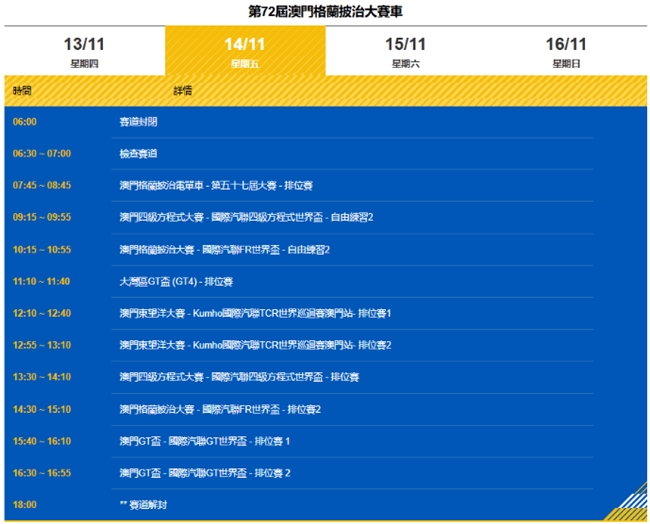Image resolution: width=650 pixels, height=524 pixels.
Task: Click the 大灣區GT盃 (GT4) 排位賽 entry
Action: 176,282
